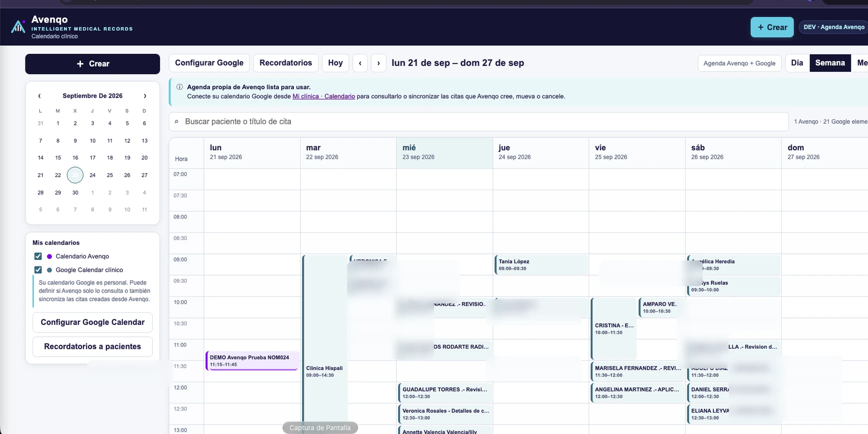Go to previous month in mini calendar
Screen dimensions: 868x434
click(39, 96)
